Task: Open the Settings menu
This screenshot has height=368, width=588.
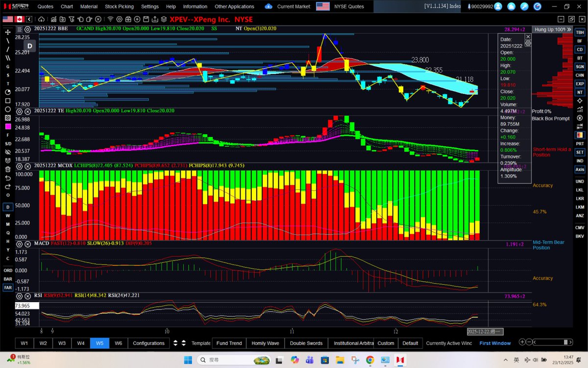Action: (150, 6)
